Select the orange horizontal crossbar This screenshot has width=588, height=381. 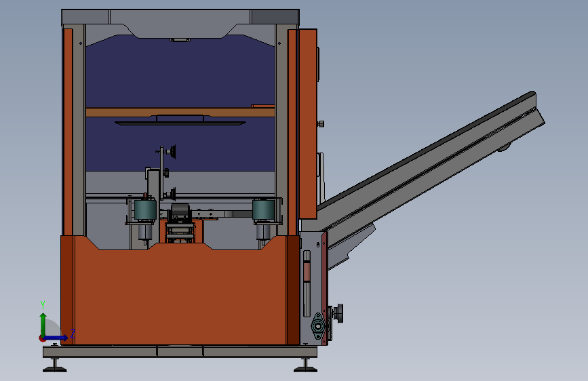pyautogui.click(x=180, y=112)
